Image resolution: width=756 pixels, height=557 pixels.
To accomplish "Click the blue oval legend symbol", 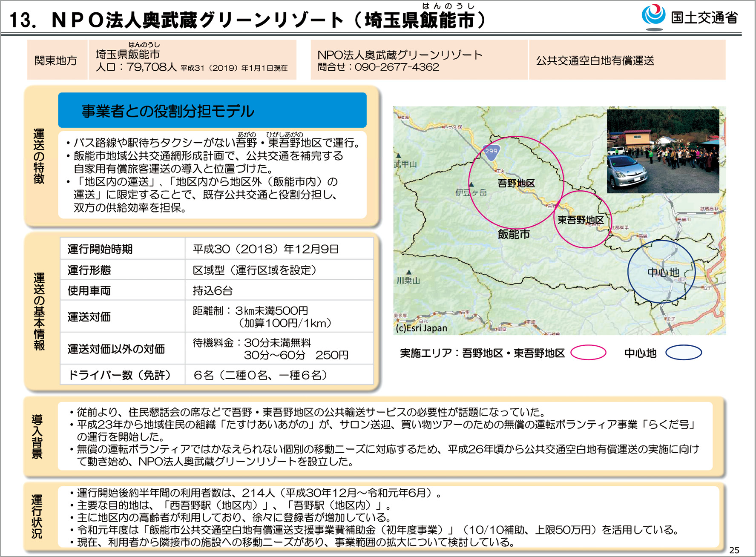I will pos(684,353).
